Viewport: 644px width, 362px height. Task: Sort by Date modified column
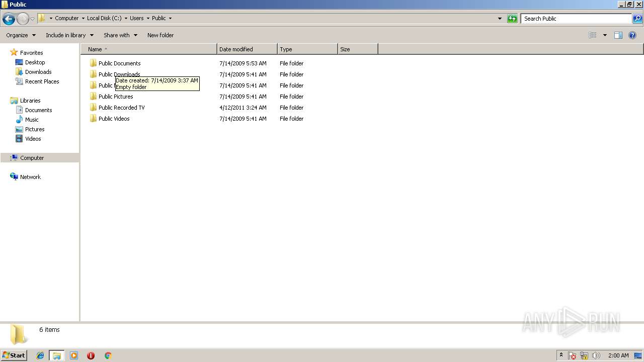pyautogui.click(x=247, y=49)
